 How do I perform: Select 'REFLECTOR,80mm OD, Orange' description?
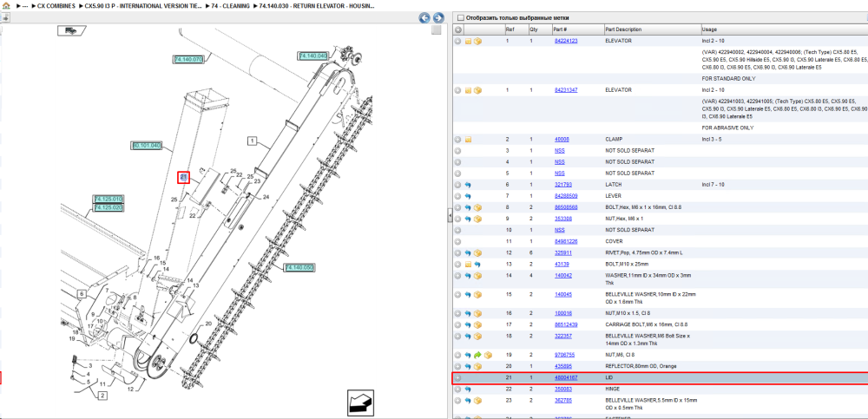[x=641, y=366]
